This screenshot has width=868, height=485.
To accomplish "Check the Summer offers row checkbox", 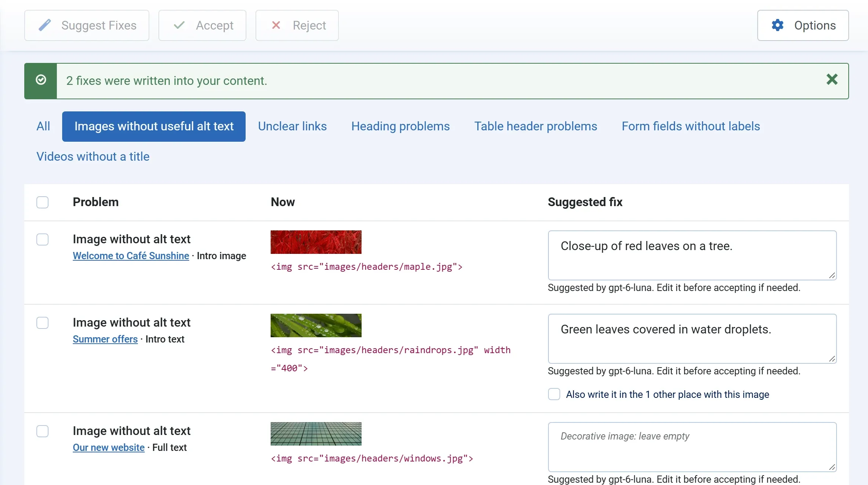I will pos(42,323).
